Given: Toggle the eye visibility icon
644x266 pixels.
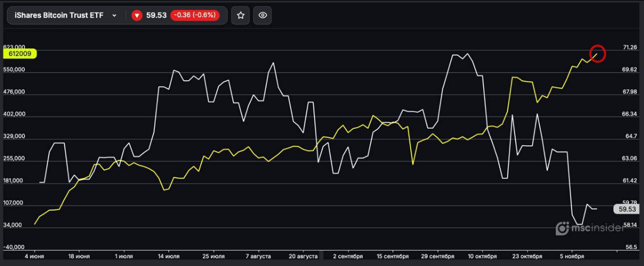Looking at the screenshot, I should pos(262,16).
